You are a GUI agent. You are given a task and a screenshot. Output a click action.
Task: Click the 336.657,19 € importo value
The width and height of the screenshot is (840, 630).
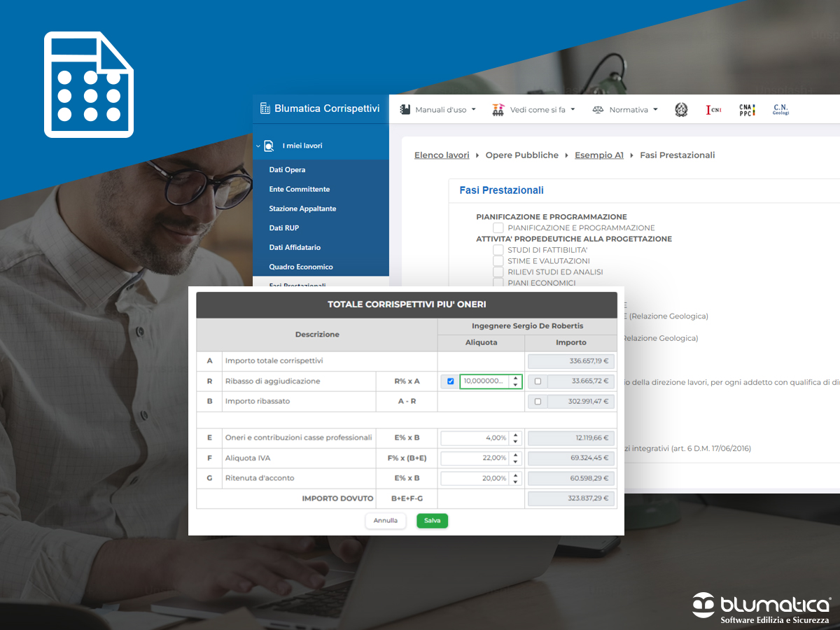[570, 361]
